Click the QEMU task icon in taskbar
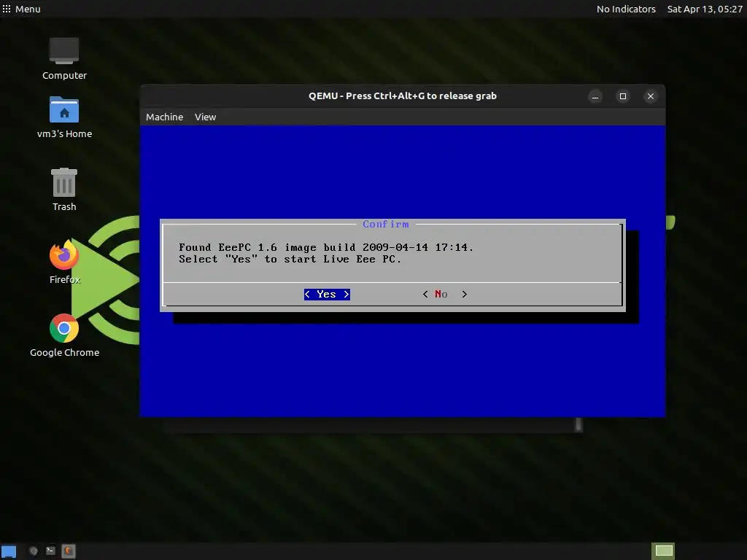Viewport: 747px width, 560px height. click(x=68, y=551)
